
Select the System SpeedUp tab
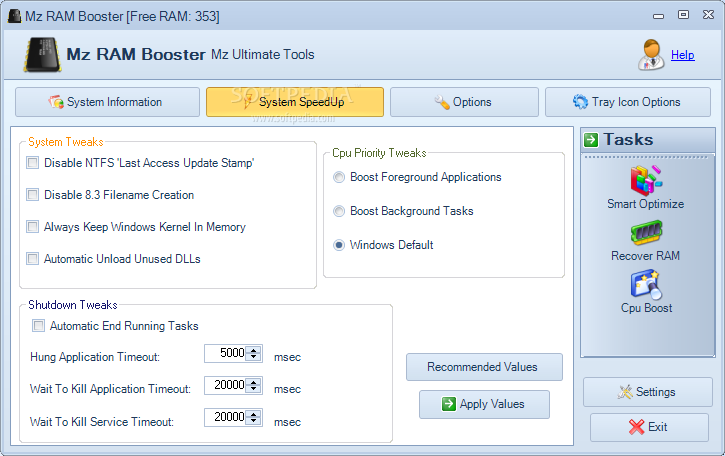tap(295, 102)
